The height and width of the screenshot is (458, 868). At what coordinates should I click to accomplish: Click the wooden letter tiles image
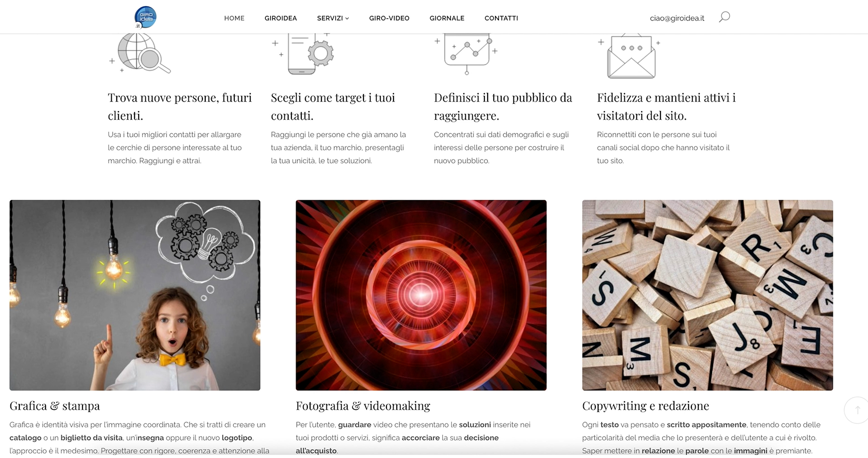click(707, 295)
